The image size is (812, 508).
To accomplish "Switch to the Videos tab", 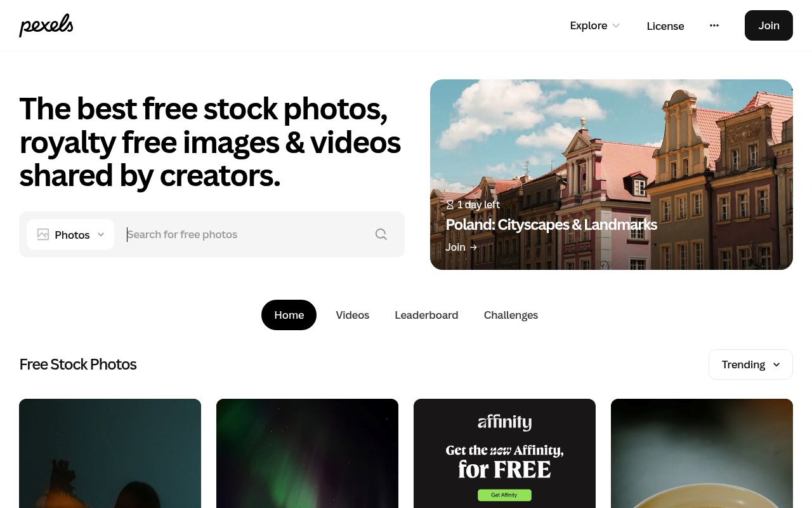I will (352, 315).
